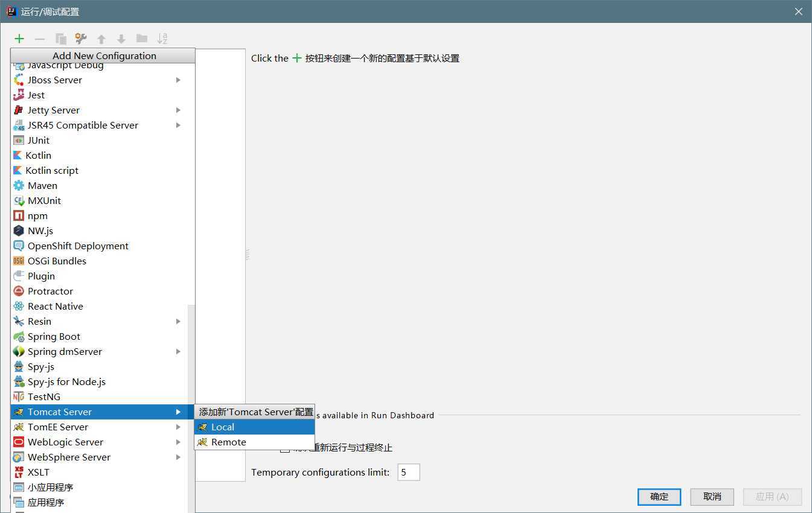812x513 pixels.
Task: Choose 应用程序 from the list
Action: 99,502
